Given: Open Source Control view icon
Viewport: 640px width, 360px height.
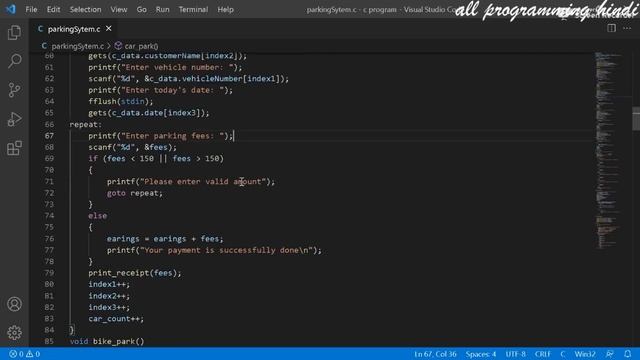Looking at the screenshot, I should click(x=14, y=90).
